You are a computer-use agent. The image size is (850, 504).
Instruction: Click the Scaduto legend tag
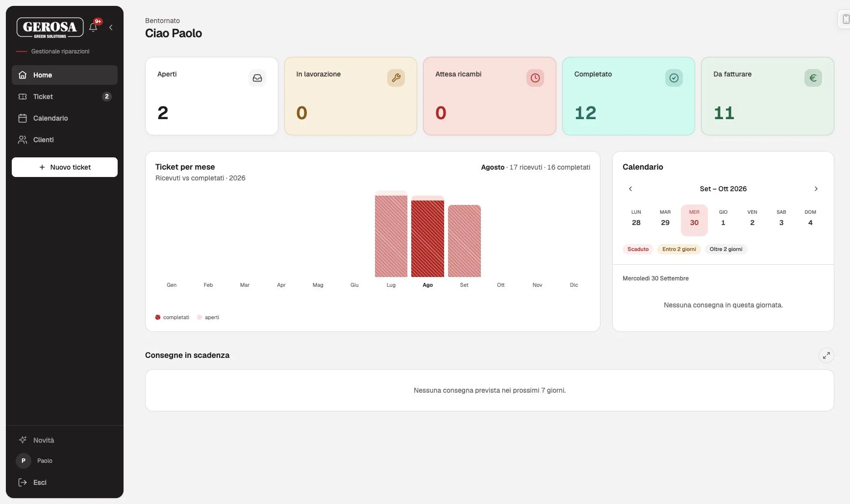pyautogui.click(x=638, y=249)
